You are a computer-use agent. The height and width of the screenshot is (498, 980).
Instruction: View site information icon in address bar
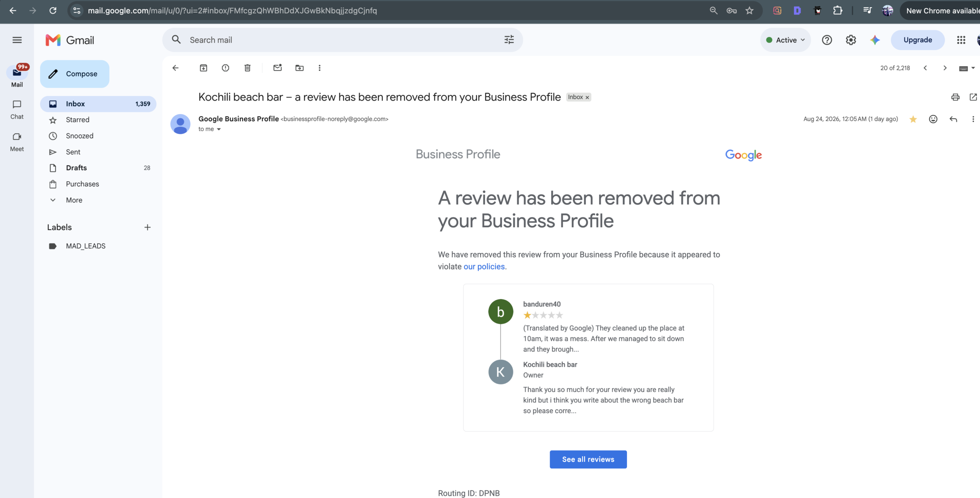[77, 11]
